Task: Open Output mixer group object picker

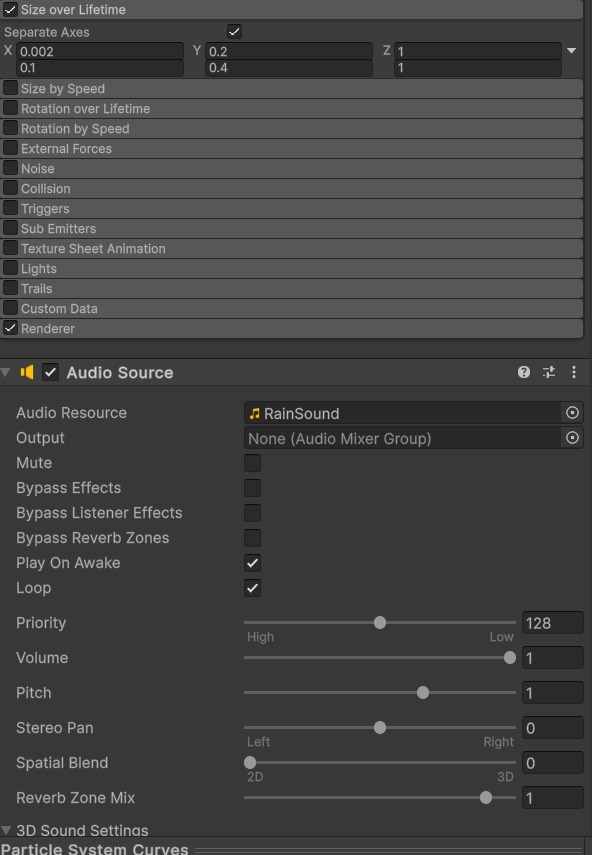Action: (572, 437)
